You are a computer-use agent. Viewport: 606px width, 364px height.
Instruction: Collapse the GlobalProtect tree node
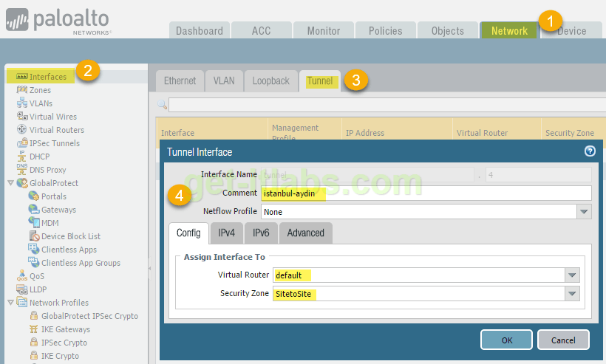tap(10, 183)
